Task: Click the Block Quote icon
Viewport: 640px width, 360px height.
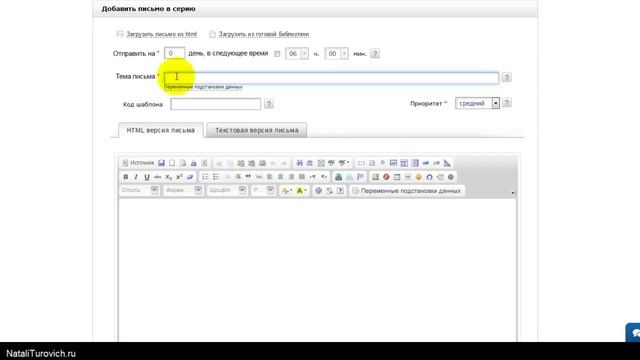Action: pos(248,177)
